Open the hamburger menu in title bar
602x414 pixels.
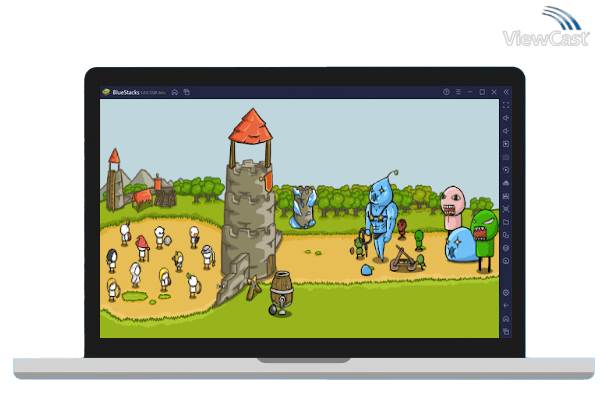458,92
